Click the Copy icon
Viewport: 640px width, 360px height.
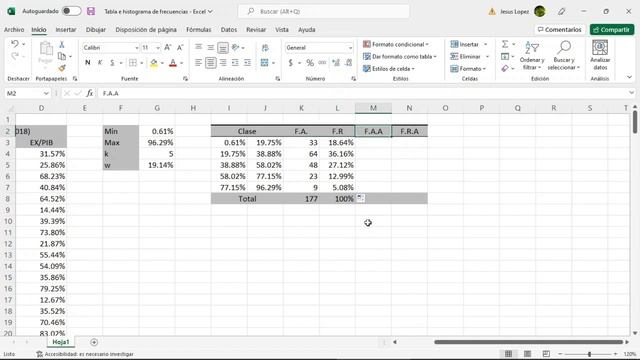coord(62,56)
